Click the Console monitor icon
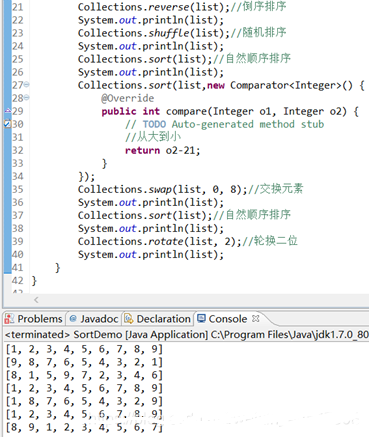 point(201,319)
